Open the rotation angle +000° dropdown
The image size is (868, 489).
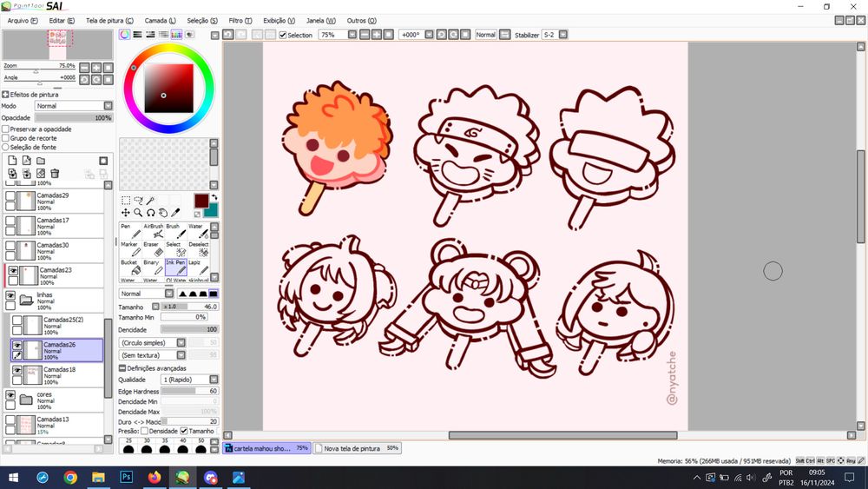click(429, 35)
